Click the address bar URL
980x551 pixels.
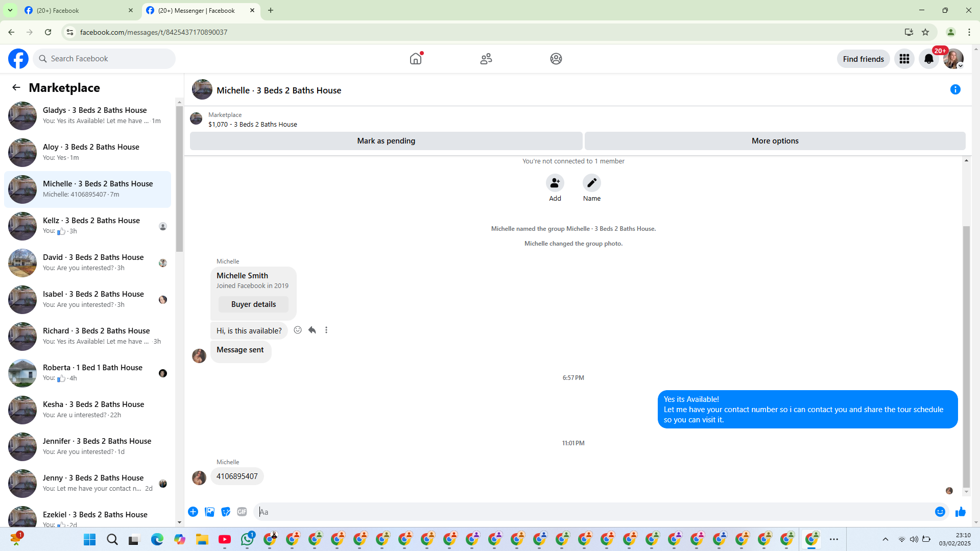tap(154, 32)
